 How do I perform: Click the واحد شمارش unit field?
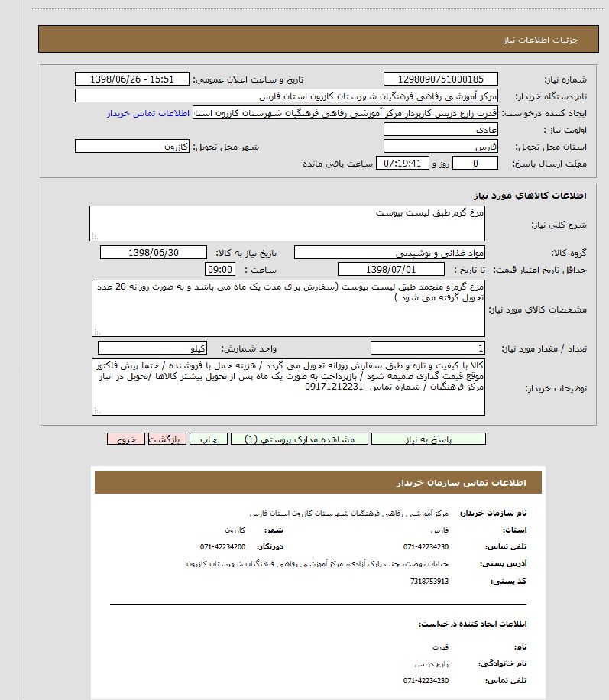pyautogui.click(x=154, y=348)
